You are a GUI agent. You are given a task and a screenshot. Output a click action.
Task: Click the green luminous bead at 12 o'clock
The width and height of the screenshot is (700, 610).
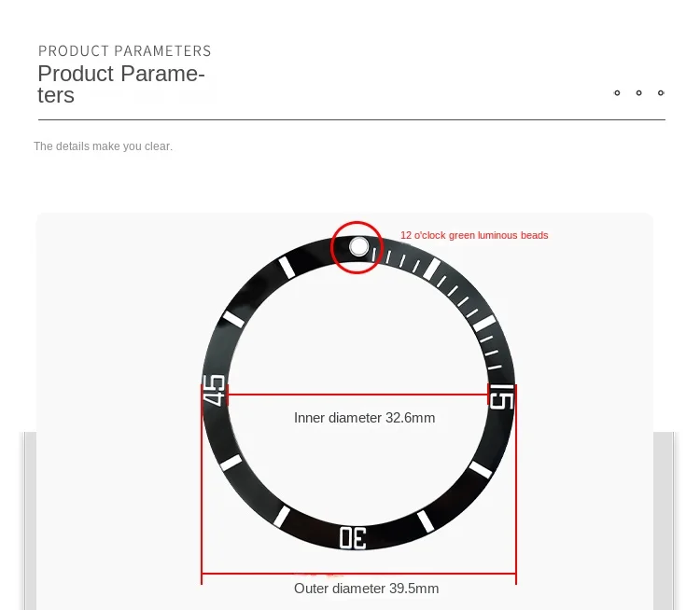click(358, 246)
